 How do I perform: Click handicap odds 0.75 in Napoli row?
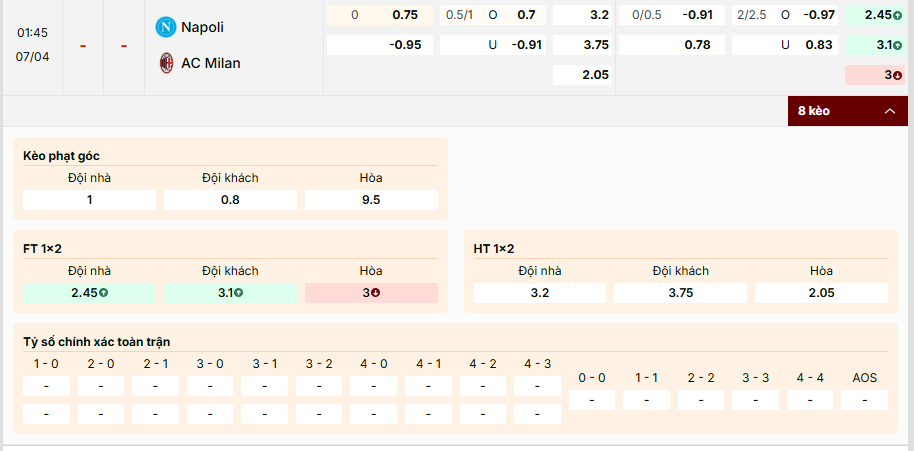click(404, 15)
